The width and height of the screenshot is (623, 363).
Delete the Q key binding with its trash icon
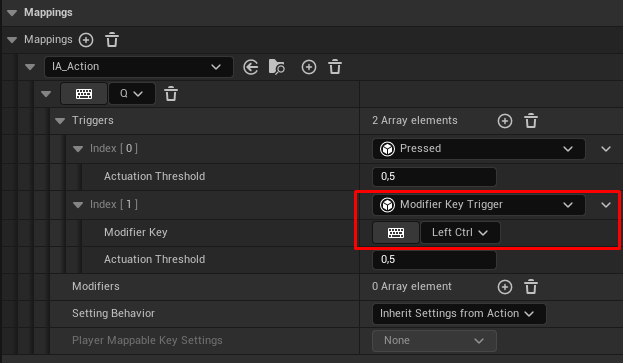coord(171,94)
